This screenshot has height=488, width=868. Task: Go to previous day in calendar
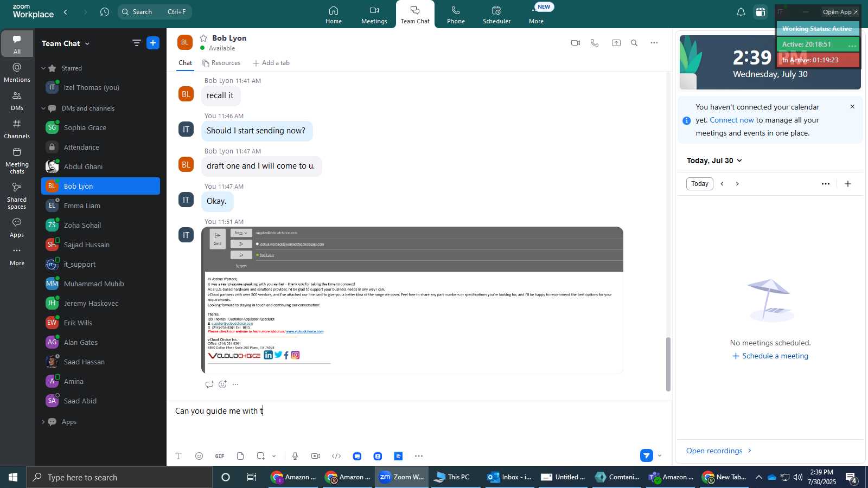click(722, 184)
